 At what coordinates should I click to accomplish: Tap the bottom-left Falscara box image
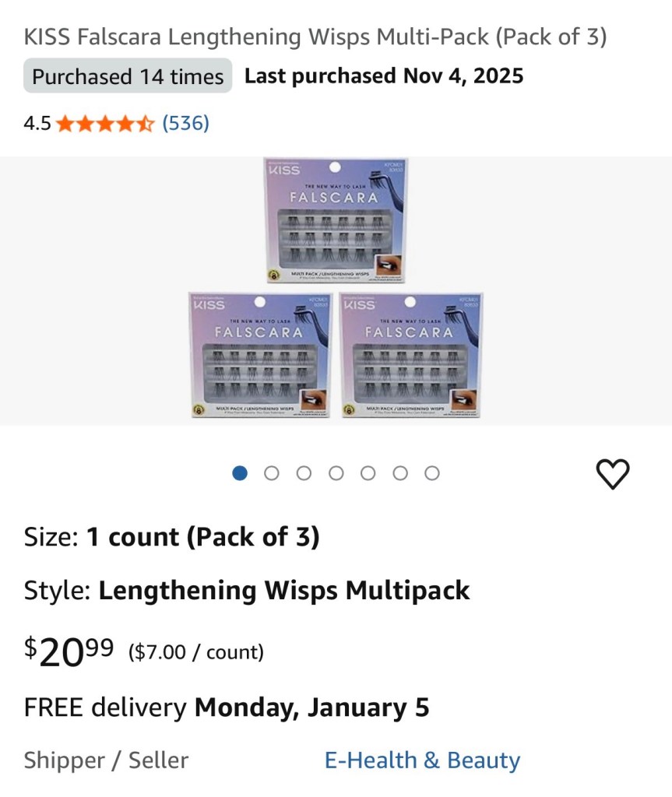(260, 355)
